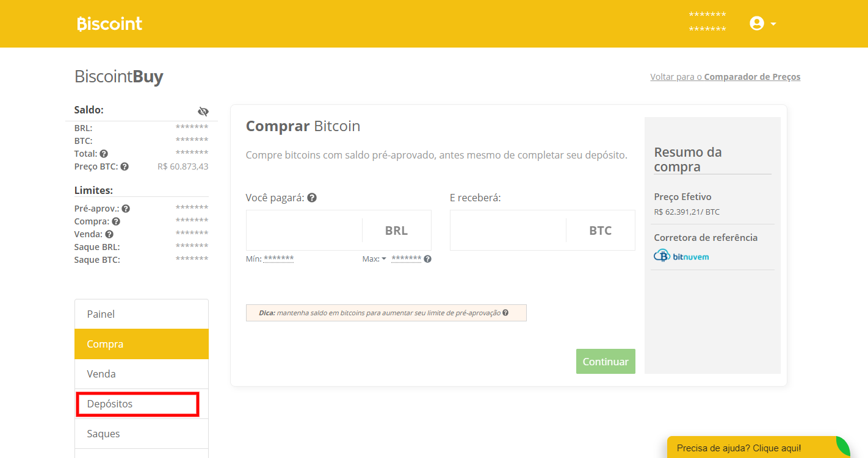Click the help icon beside Compra limit
Screen dimensions: 868x458
pyautogui.click(x=116, y=221)
